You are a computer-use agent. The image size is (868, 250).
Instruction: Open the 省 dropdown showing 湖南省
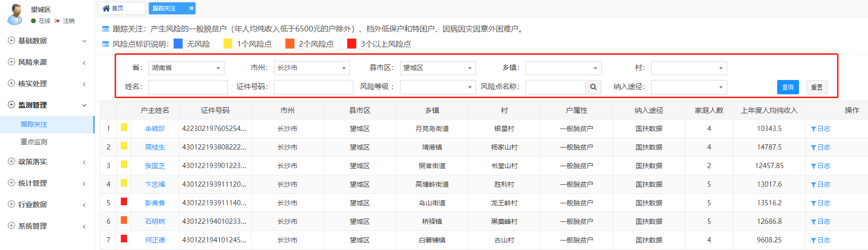coord(186,68)
